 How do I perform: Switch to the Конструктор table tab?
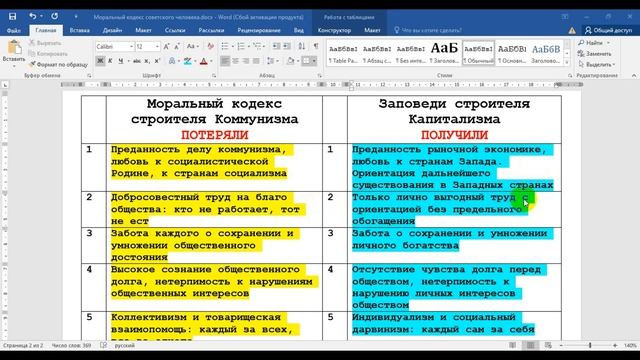click(334, 30)
